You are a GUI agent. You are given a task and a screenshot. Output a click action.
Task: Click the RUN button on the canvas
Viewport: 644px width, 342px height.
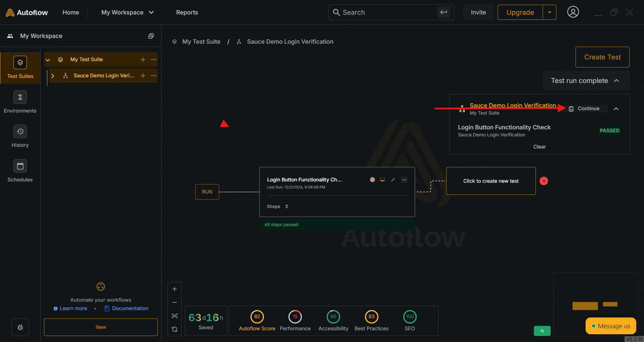[207, 192]
